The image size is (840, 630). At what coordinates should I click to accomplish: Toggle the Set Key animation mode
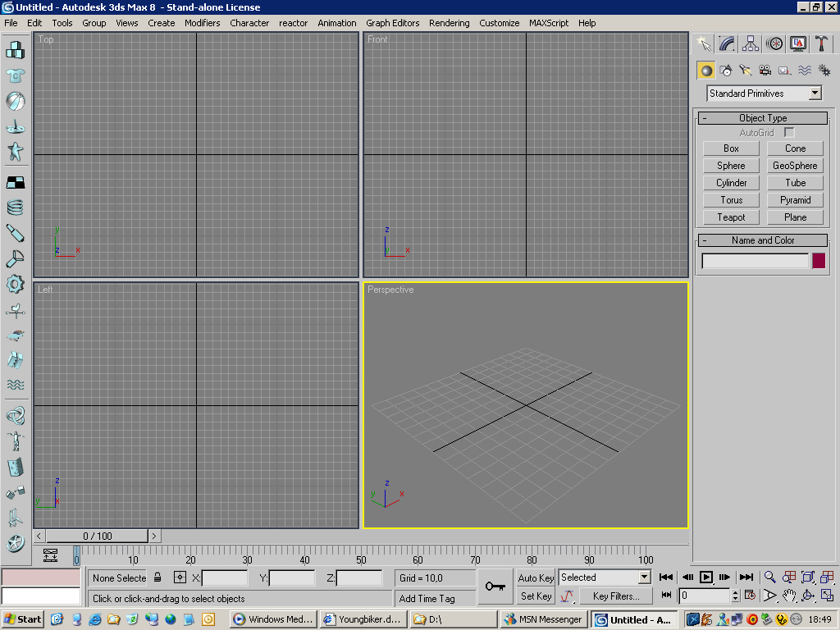point(536,596)
